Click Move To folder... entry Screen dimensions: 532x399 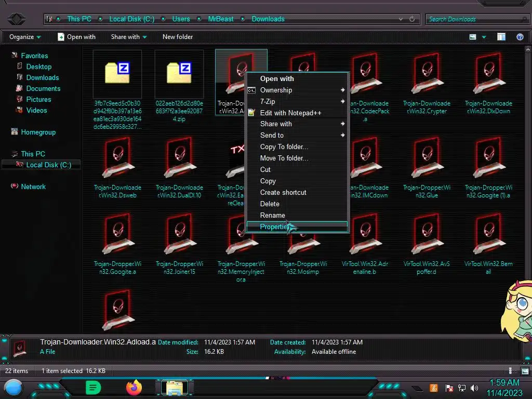pos(297,158)
